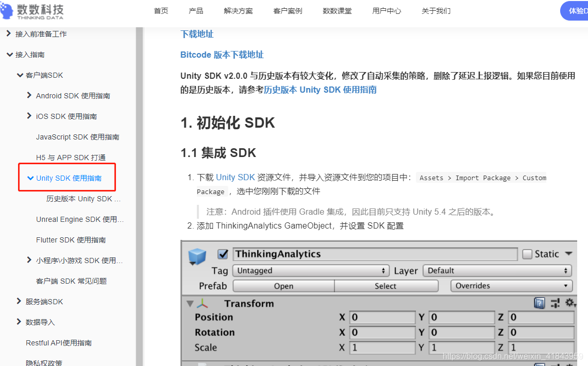Open the Transform help book icon

[539, 303]
